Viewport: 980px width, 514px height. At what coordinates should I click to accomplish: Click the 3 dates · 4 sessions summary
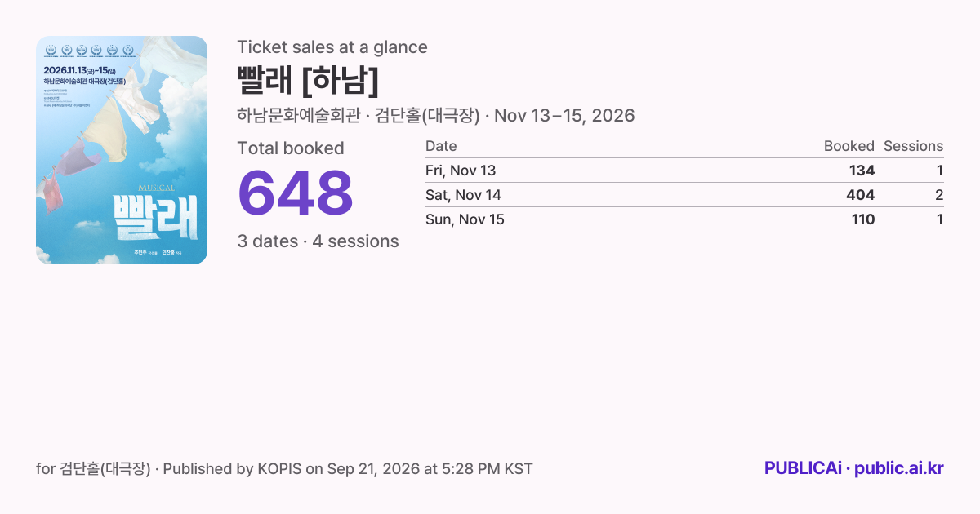[x=318, y=241]
